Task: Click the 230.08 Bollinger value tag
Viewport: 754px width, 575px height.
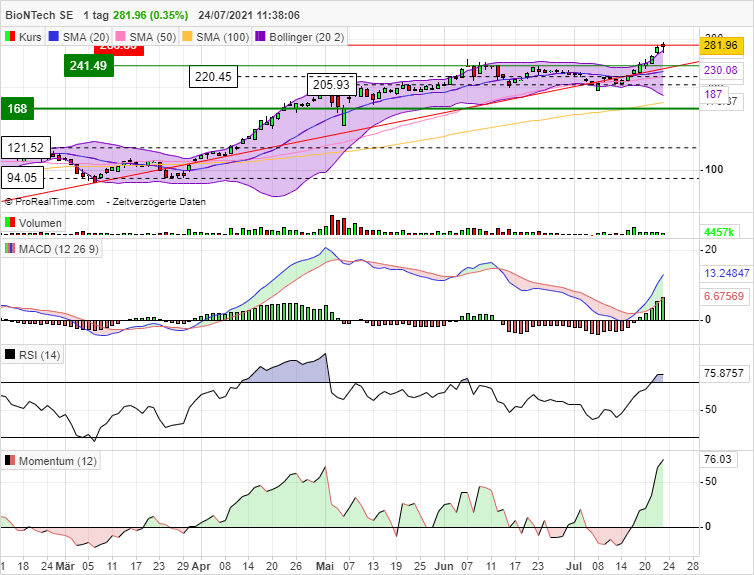Action: (x=721, y=70)
